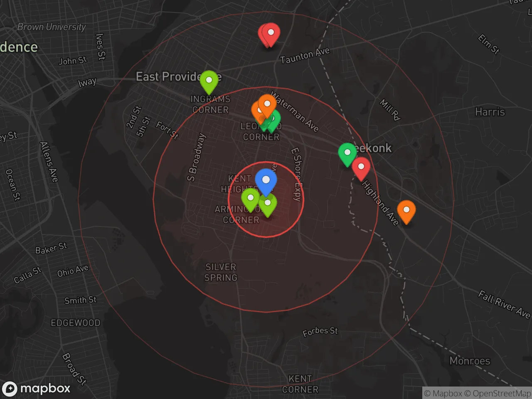Click the Ingrams Corner label

point(210,105)
